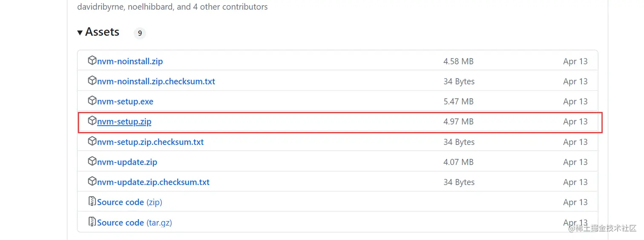Download Source code (zip)
Viewport: 644px width, 240px height.
point(129,202)
